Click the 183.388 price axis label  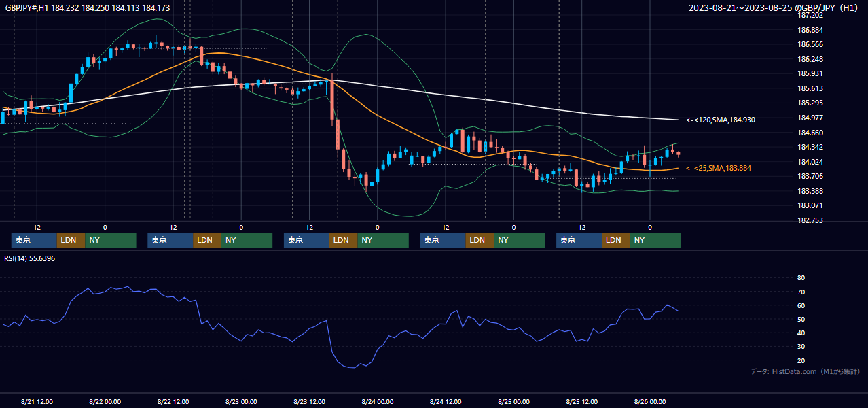click(810, 191)
